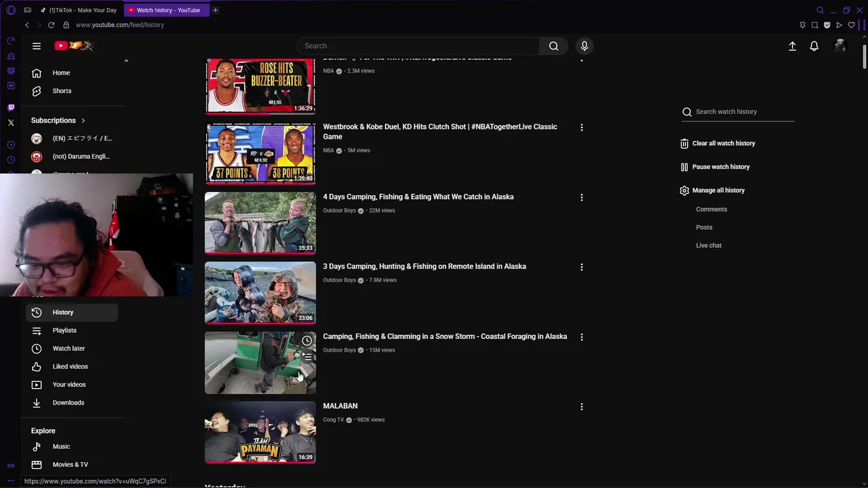
Task: Open Your videos in the sidebar
Action: [72, 384]
